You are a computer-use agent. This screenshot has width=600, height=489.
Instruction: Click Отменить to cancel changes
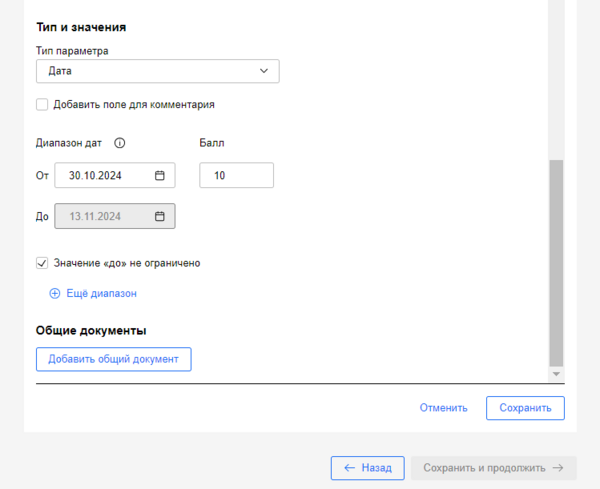coord(443,408)
